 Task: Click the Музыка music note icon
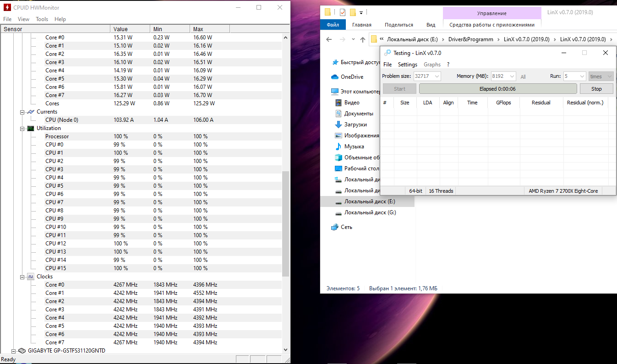click(x=339, y=147)
